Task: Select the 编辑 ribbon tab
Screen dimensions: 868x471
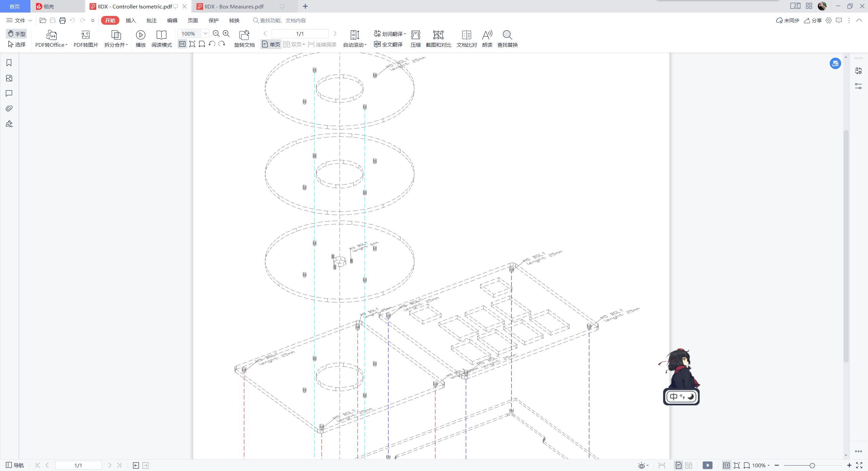Action: click(x=172, y=20)
